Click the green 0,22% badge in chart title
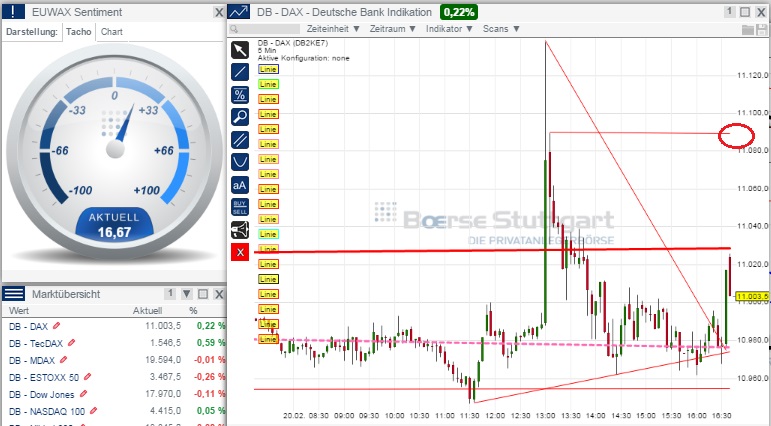Image resolution: width=771 pixels, height=426 pixels. click(459, 12)
